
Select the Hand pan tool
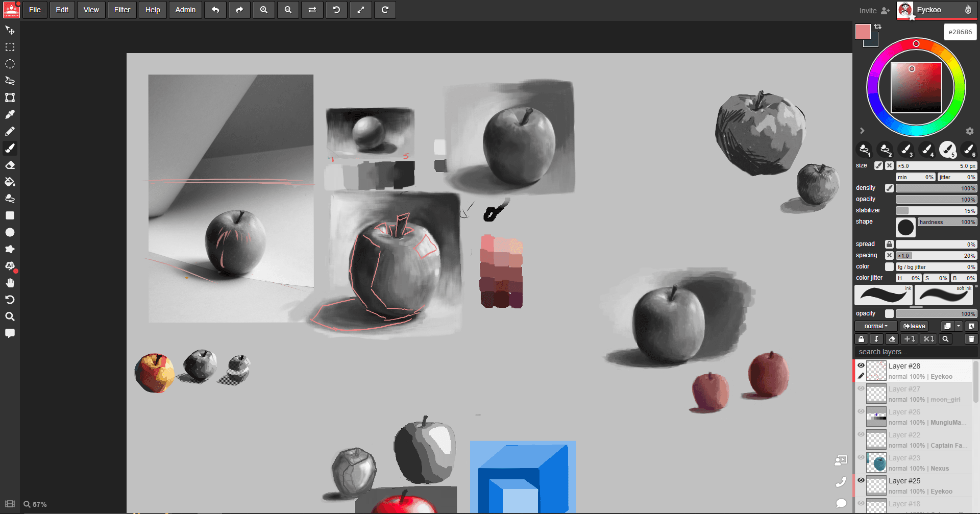[10, 283]
